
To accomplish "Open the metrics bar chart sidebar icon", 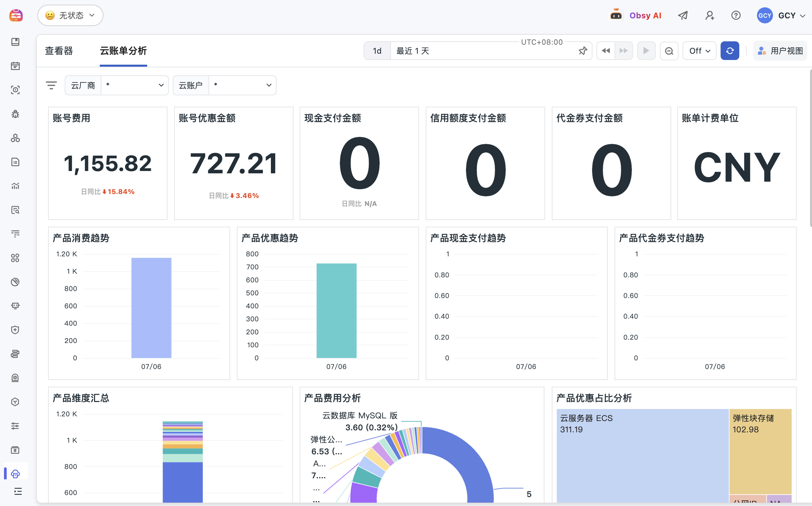I will tap(15, 186).
